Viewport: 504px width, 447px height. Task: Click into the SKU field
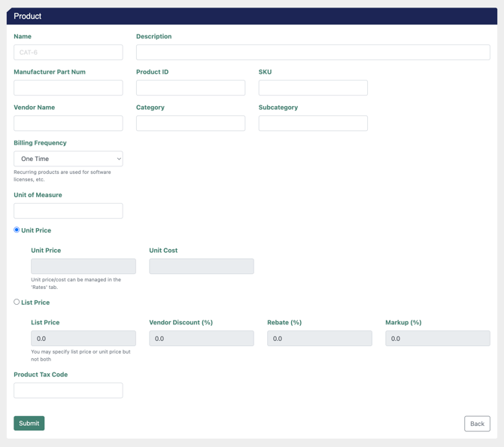point(313,88)
